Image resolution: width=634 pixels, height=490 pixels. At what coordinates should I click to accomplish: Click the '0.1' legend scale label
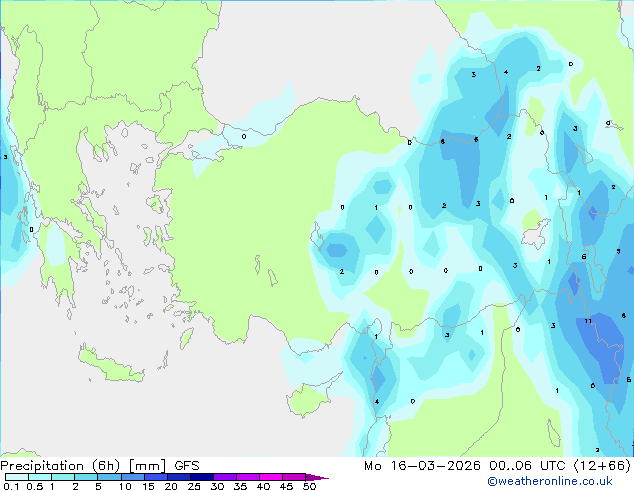click(11, 486)
